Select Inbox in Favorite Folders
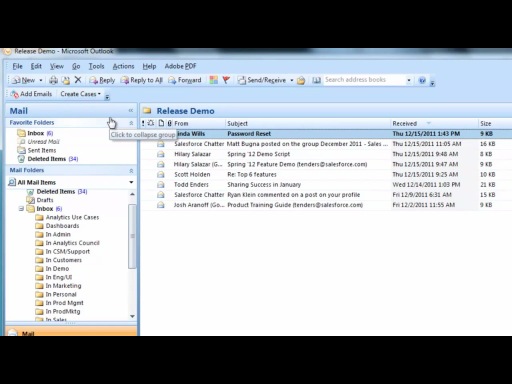The image size is (512, 384). click(x=36, y=133)
